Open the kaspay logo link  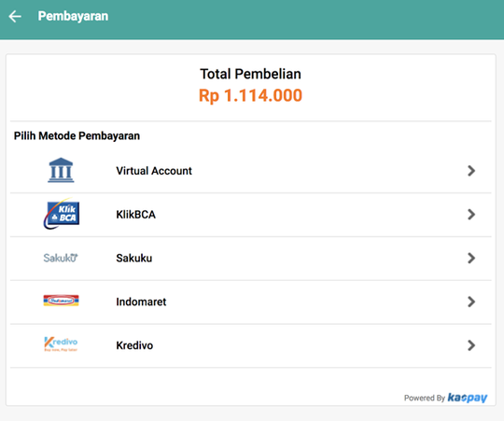pyautogui.click(x=468, y=398)
